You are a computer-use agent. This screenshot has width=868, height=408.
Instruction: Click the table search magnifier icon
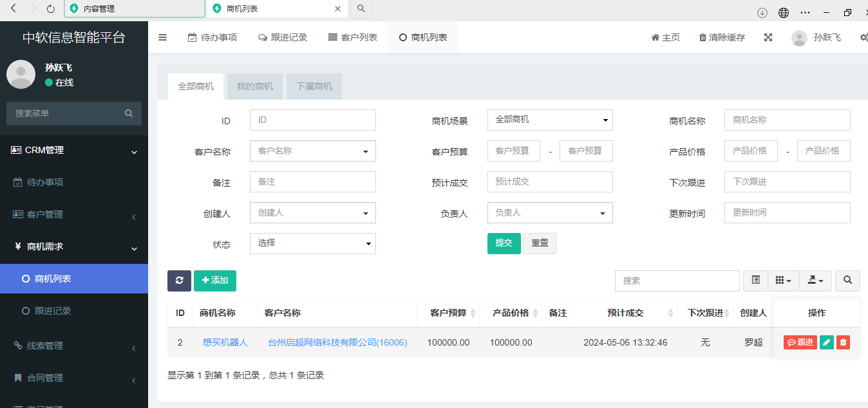point(847,281)
